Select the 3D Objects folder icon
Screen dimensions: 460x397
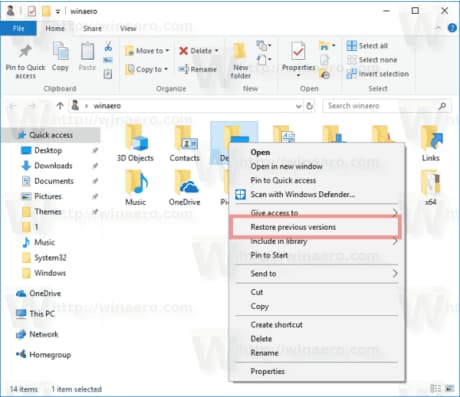point(136,138)
